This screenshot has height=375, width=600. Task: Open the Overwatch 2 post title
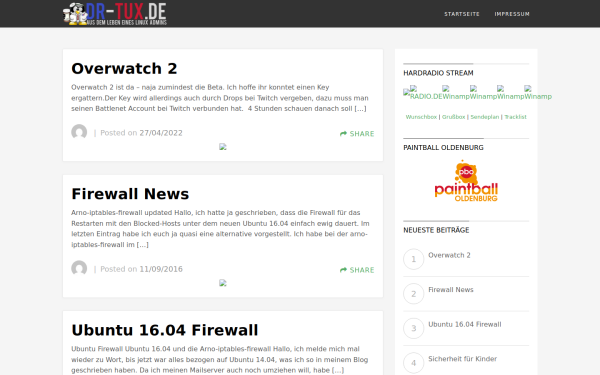pyautogui.click(x=124, y=68)
